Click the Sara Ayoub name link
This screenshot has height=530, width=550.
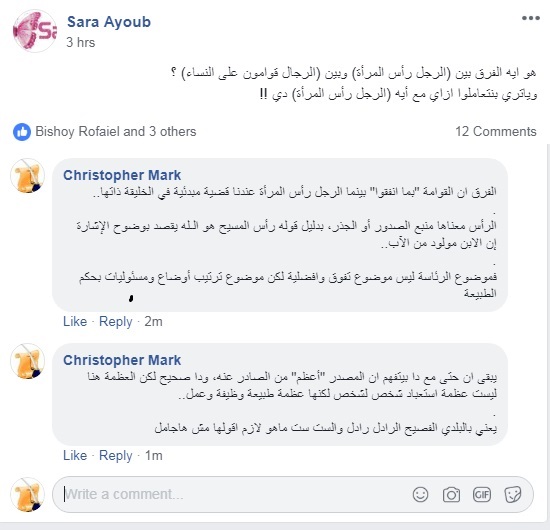click(109, 22)
